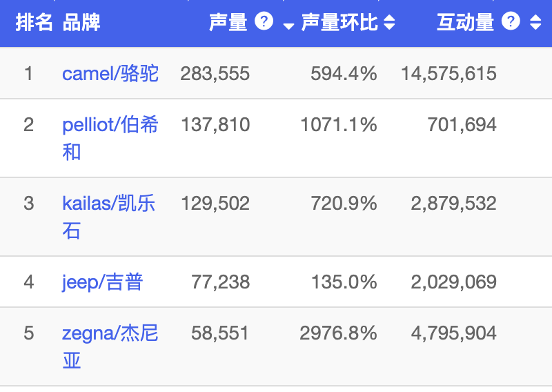The width and height of the screenshot is (552, 392).
Task: Toggle the 互动量 sort arrows
Action: 535,23
